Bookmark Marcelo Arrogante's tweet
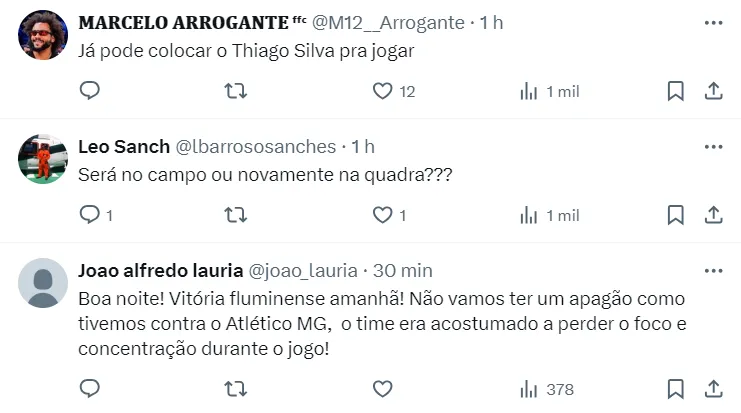Image resolution: width=741 pixels, height=413 pixels. 676,91
